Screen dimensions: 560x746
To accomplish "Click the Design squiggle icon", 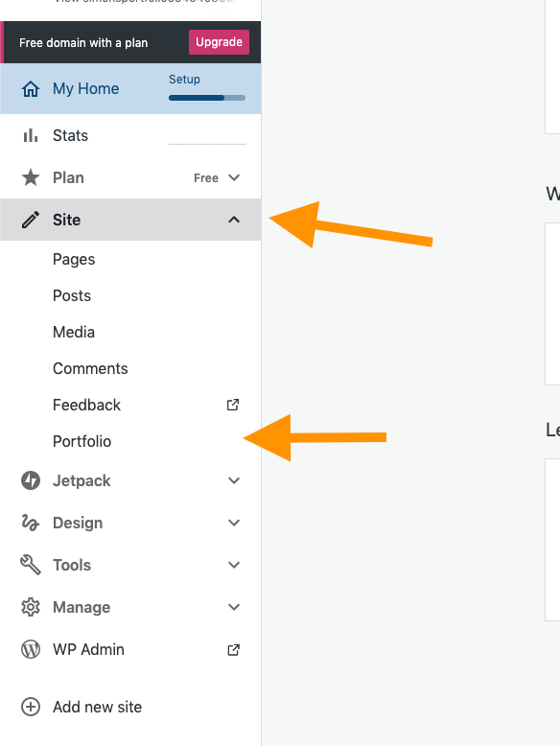I will click(x=31, y=523).
